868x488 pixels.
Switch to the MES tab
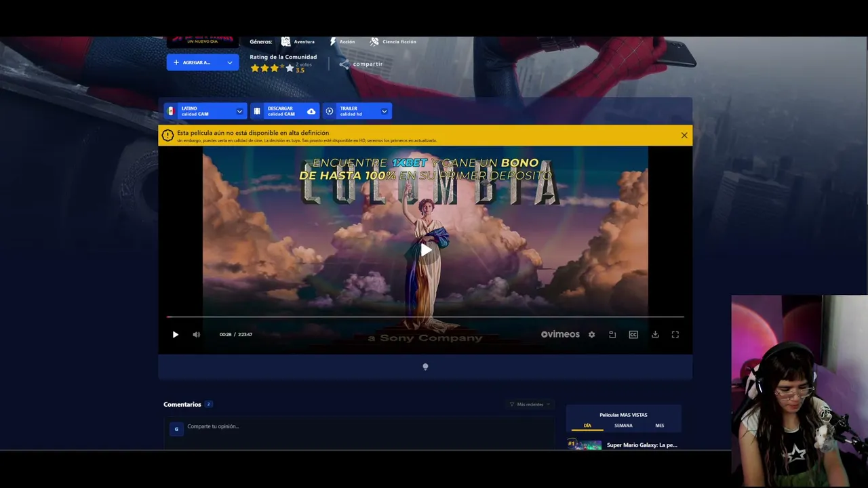[x=660, y=426]
